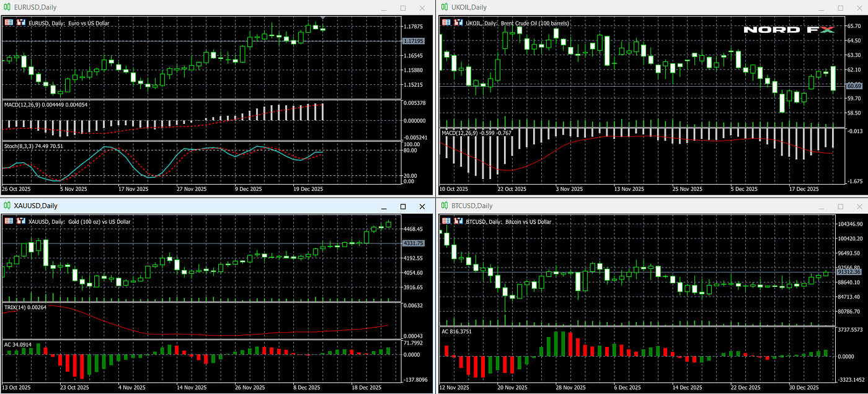
Task: Click the 'AC 34.0914' label on XAUUSD chart
Action: 17,344
